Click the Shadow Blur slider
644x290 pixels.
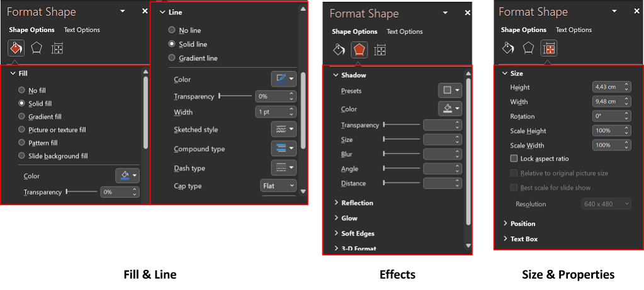tap(401, 154)
